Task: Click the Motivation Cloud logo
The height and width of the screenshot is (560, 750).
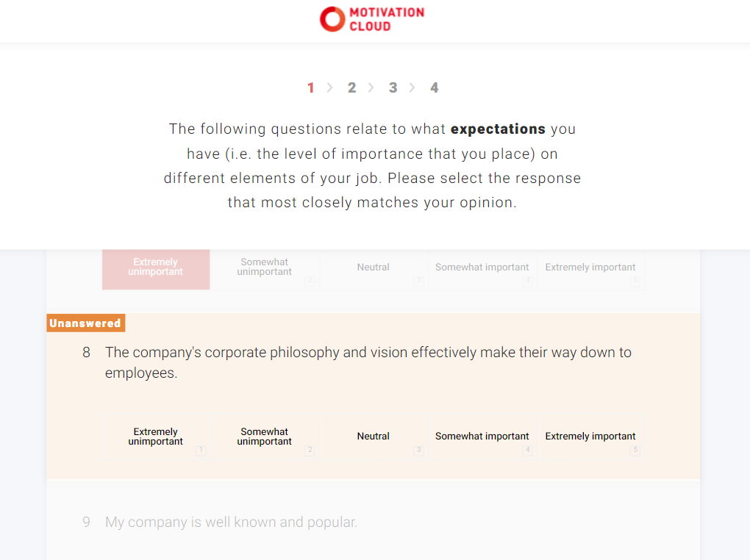Action: 372,19
